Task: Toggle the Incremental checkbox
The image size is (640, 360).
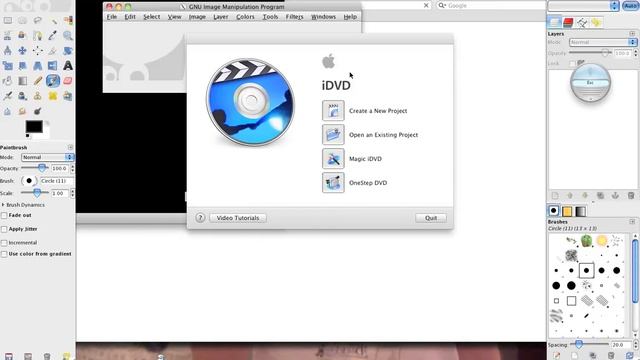Action: pos(4,243)
